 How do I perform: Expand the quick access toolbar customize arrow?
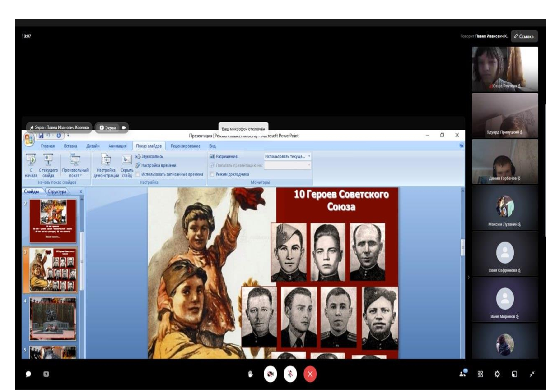[x=68, y=135]
